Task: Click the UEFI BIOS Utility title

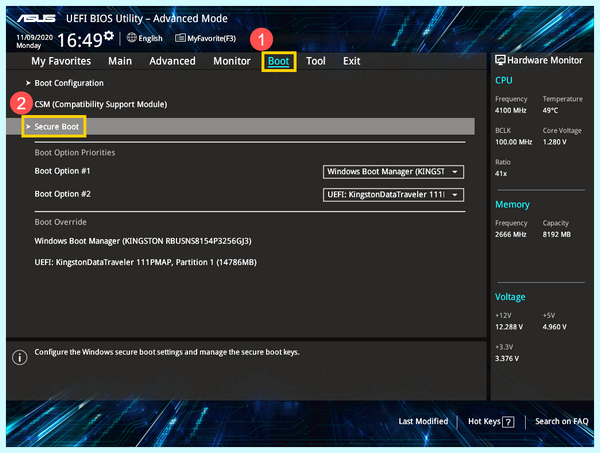Action: pyautogui.click(x=147, y=18)
